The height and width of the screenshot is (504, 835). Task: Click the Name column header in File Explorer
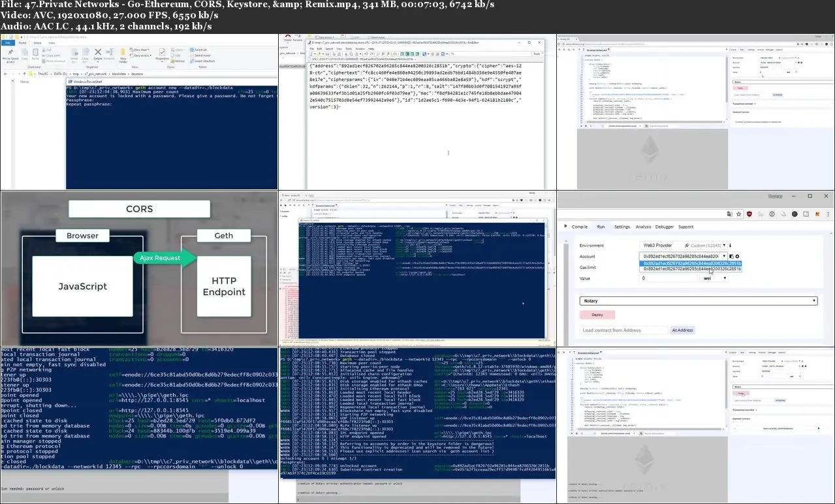coord(25,82)
